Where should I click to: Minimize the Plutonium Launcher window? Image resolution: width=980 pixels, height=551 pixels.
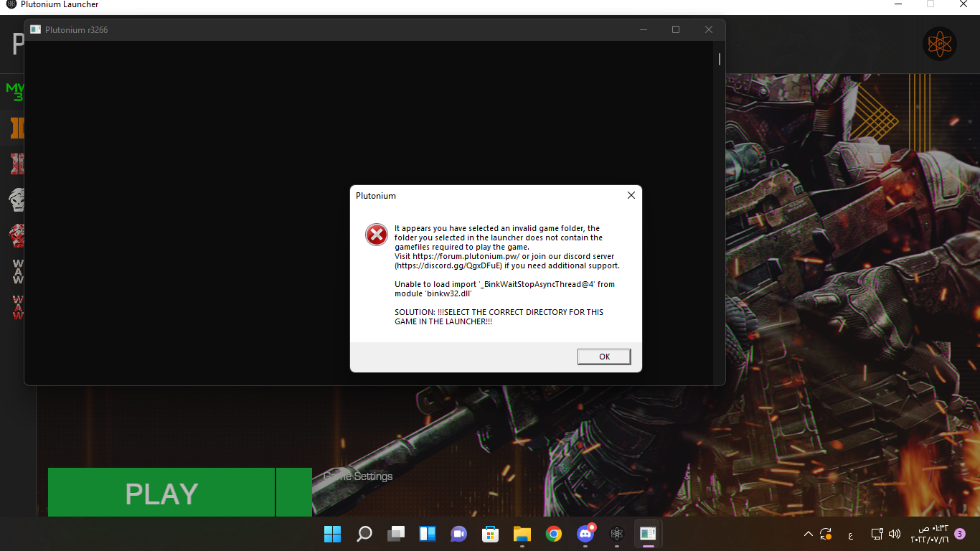pyautogui.click(x=898, y=4)
